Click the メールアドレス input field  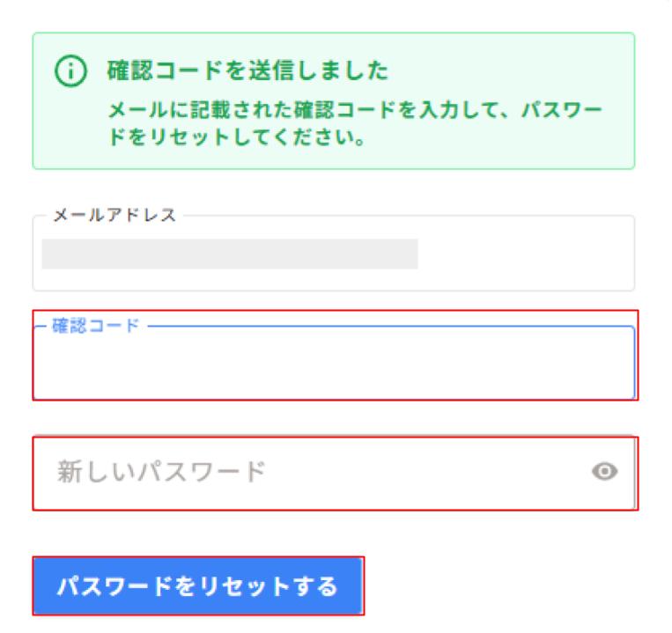[x=333, y=254]
